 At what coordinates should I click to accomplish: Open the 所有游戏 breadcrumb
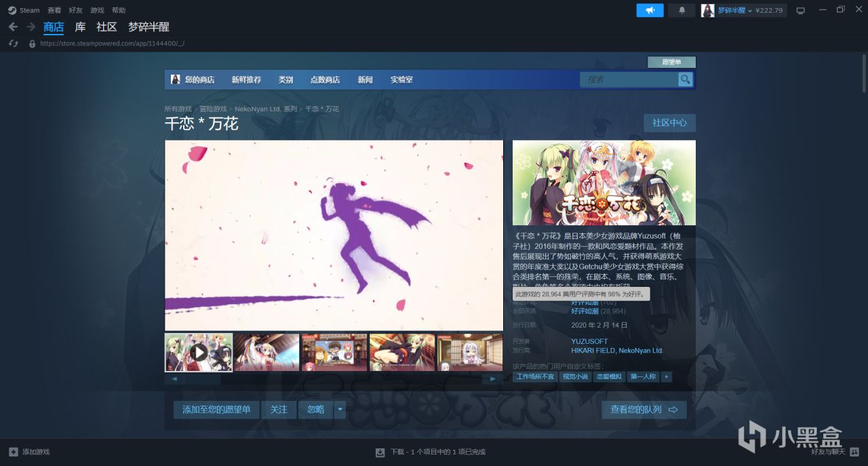click(178, 109)
